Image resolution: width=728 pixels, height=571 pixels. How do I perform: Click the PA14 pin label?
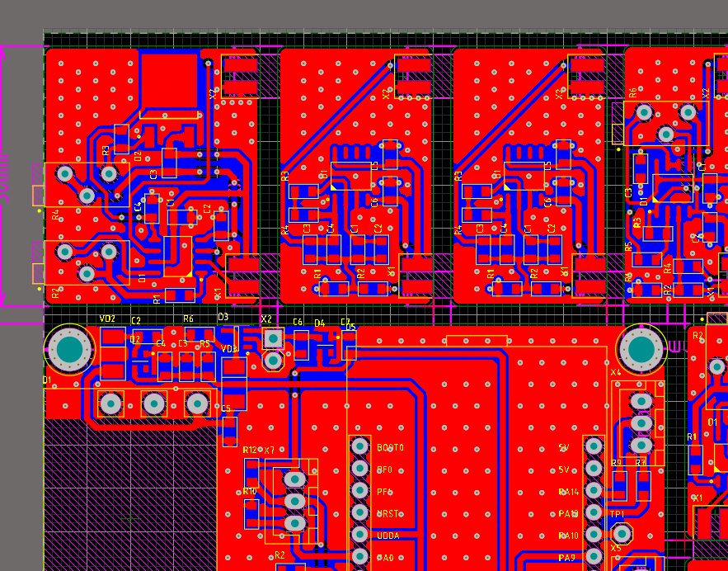(x=568, y=492)
